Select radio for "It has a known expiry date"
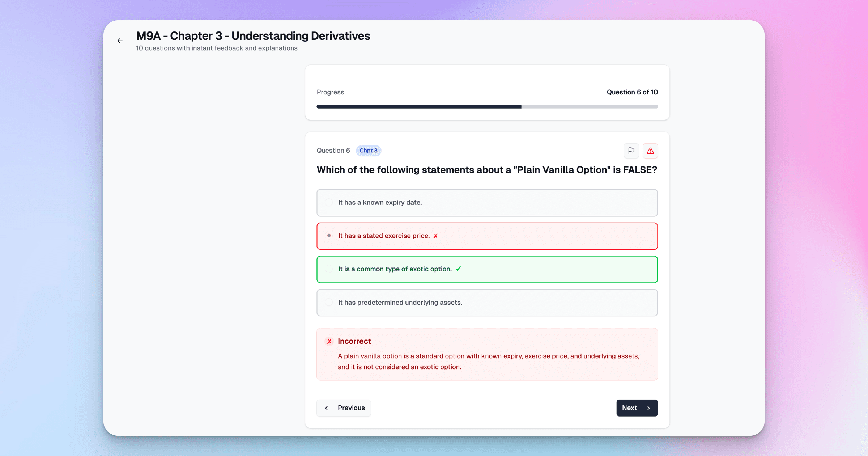 pyautogui.click(x=329, y=203)
